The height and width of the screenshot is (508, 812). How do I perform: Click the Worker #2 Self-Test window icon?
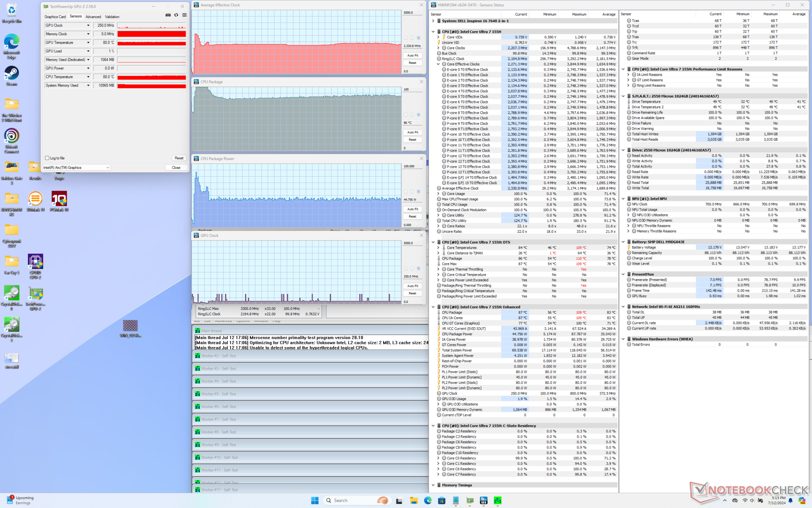point(198,356)
